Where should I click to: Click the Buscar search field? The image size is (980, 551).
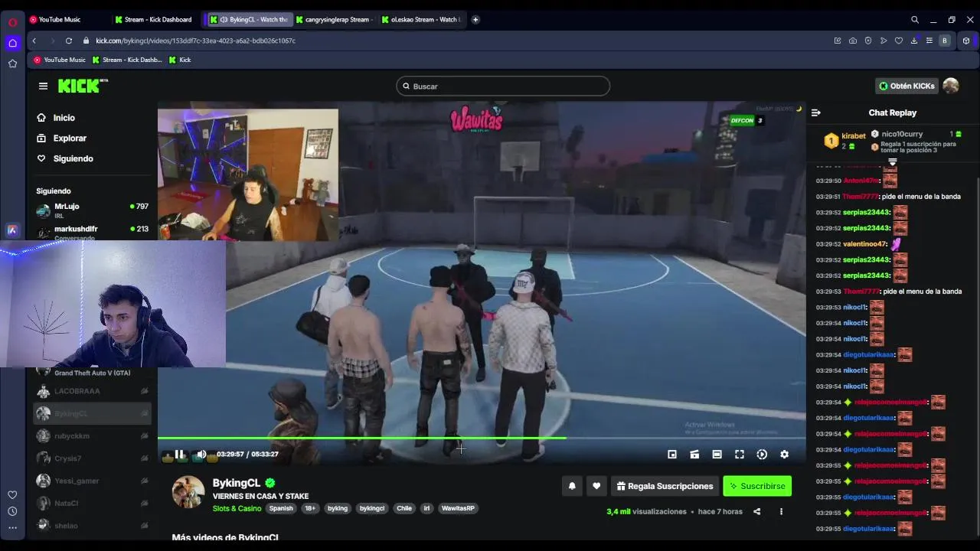pyautogui.click(x=503, y=86)
